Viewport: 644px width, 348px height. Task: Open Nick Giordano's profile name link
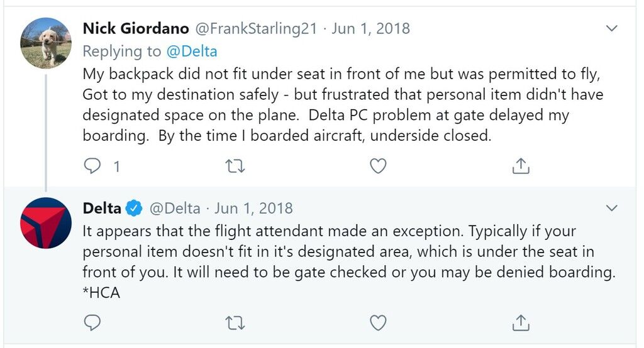136,28
